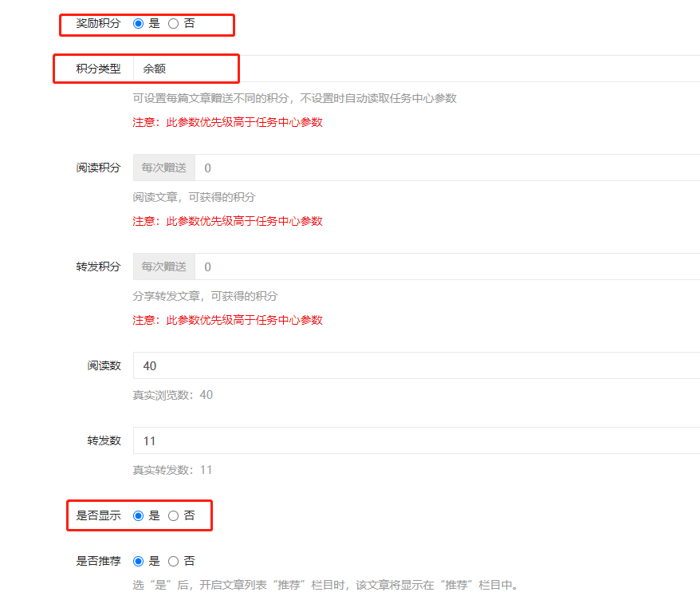Click the 真实转发数: 11 hint text

[x=172, y=470]
